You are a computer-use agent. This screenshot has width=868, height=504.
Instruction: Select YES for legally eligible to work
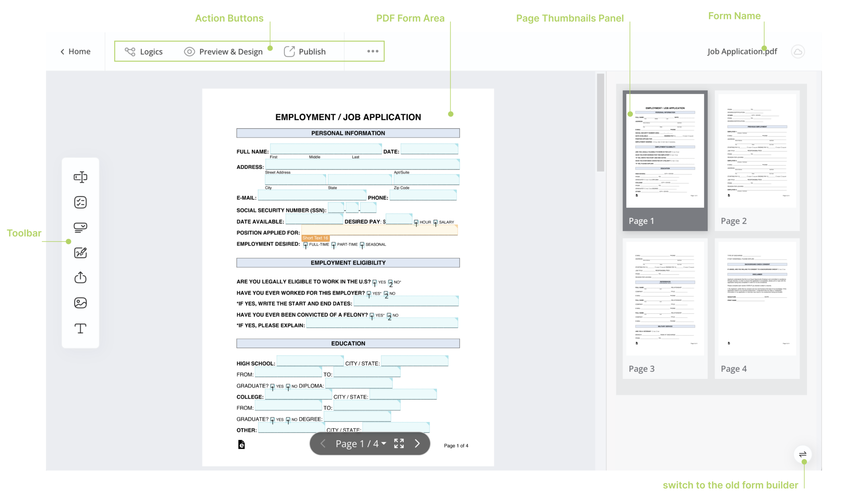pos(374,283)
